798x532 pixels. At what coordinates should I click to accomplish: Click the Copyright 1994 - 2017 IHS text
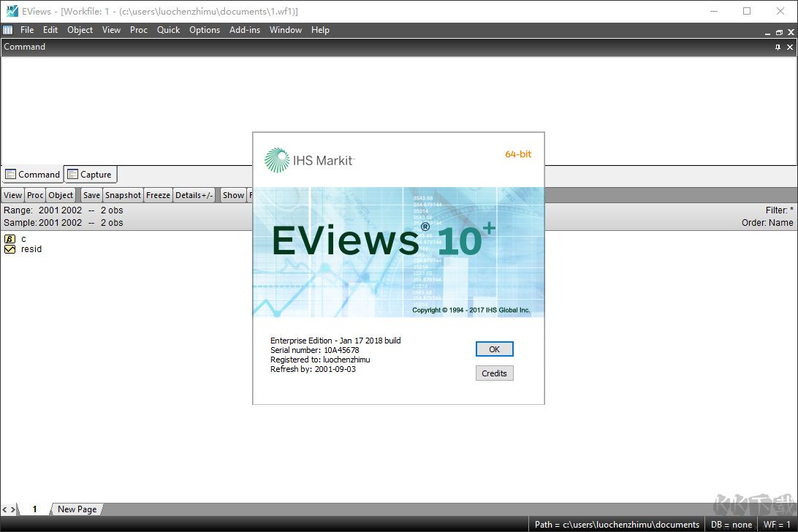(x=471, y=310)
